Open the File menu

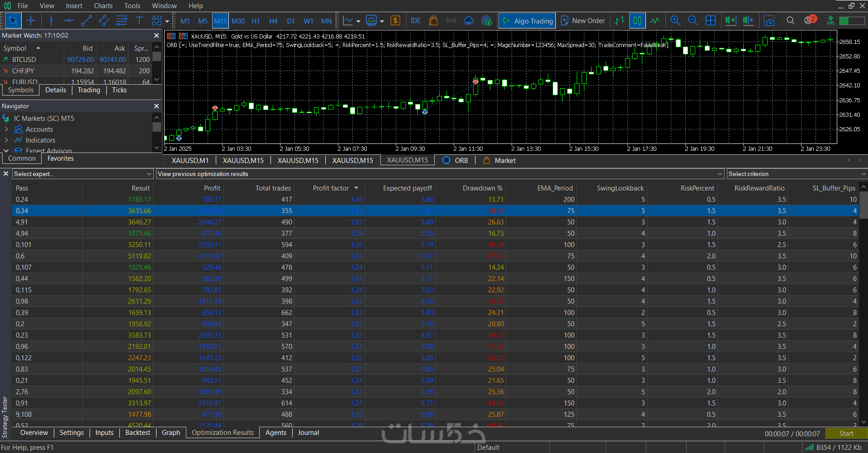[23, 6]
